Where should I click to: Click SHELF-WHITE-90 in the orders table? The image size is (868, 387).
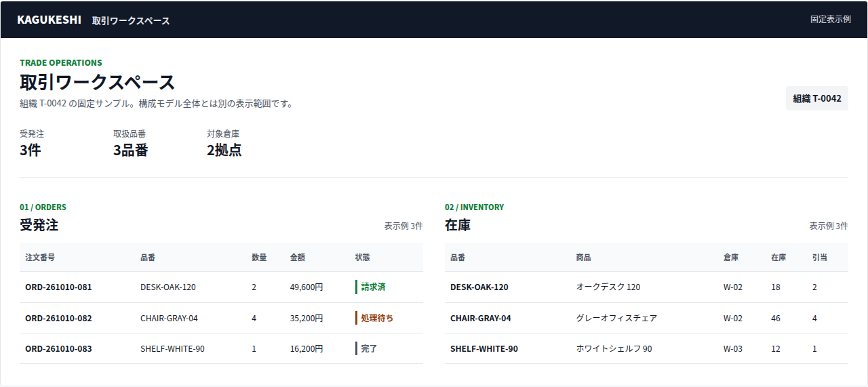point(172,349)
